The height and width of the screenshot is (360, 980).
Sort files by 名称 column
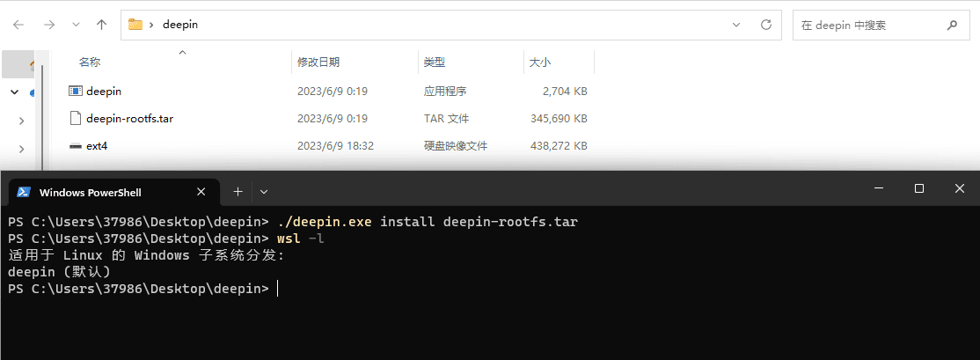coord(90,62)
